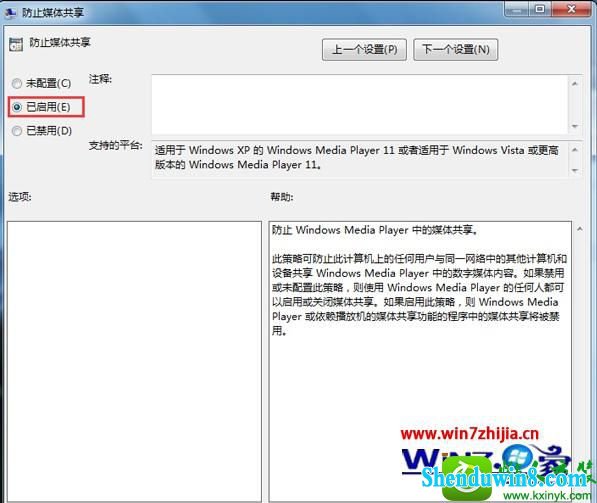The height and width of the screenshot is (503, 597).
Task: Click 上一个设置(P) button
Action: pyautogui.click(x=364, y=50)
